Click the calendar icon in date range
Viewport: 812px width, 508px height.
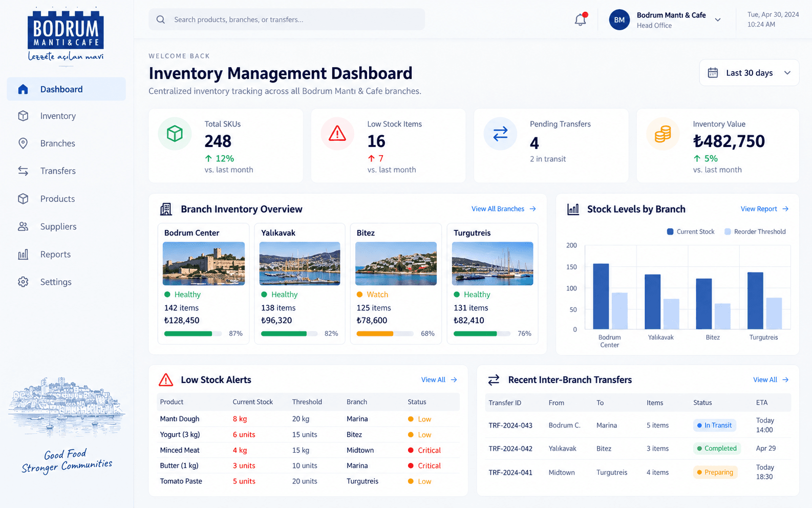click(x=713, y=73)
